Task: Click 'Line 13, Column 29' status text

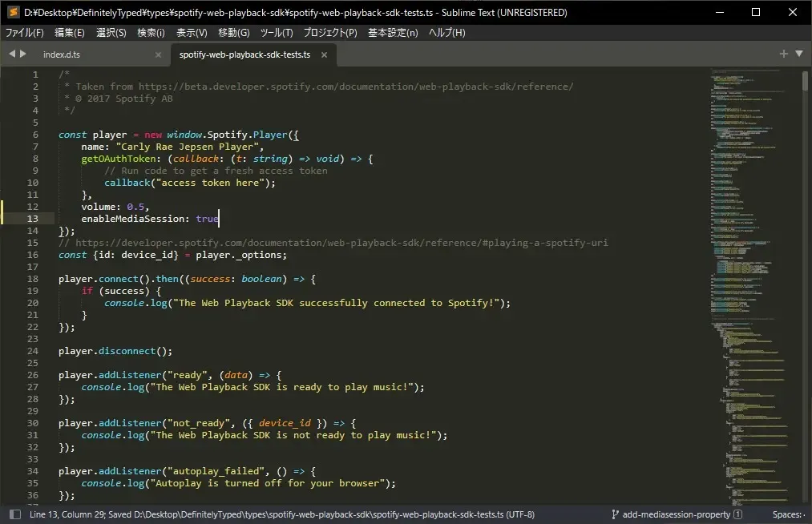Action: coord(67,514)
